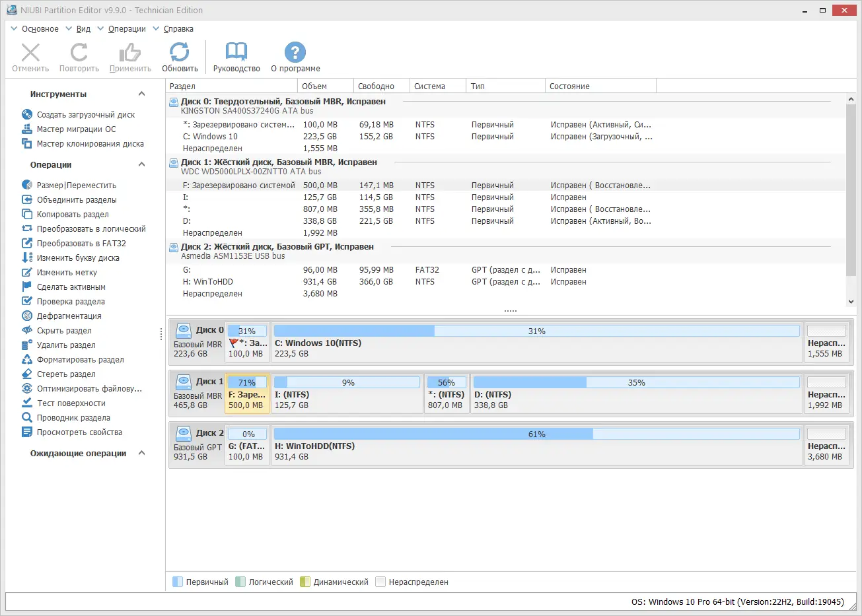Click the partition list scroll down arrow
This screenshot has width=862, height=616.
point(851,302)
